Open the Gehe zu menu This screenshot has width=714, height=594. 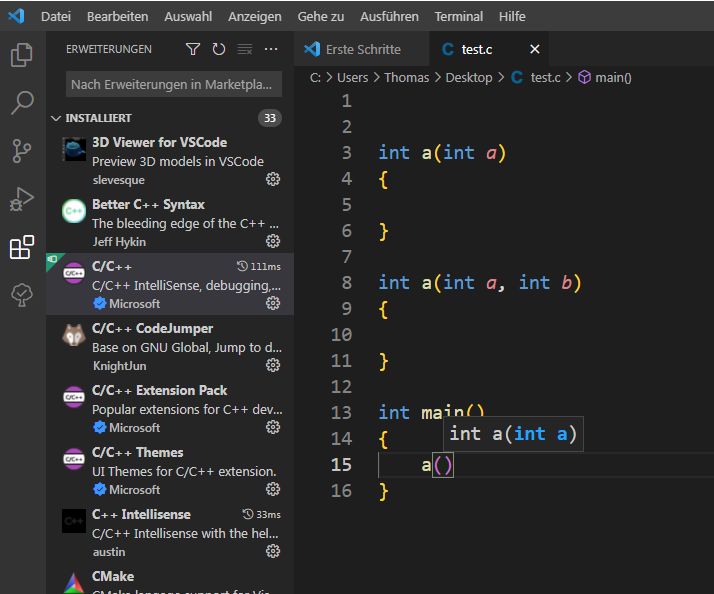point(321,16)
